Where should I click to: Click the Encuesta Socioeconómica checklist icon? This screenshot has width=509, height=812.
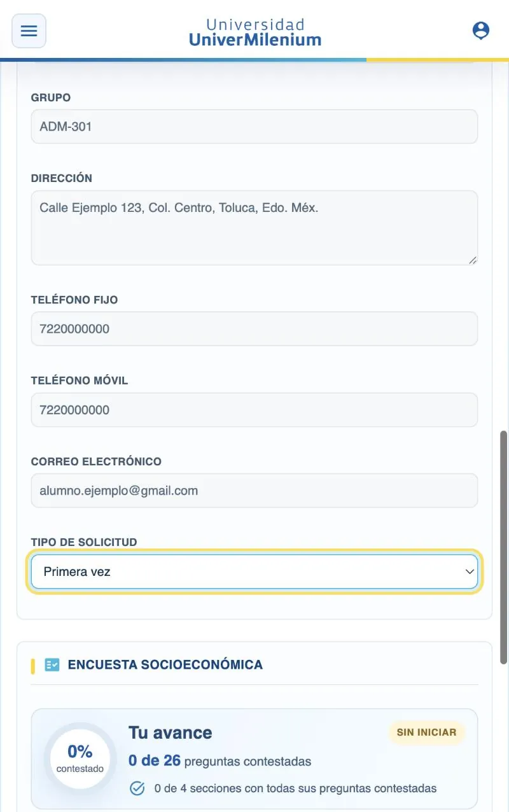(52, 664)
